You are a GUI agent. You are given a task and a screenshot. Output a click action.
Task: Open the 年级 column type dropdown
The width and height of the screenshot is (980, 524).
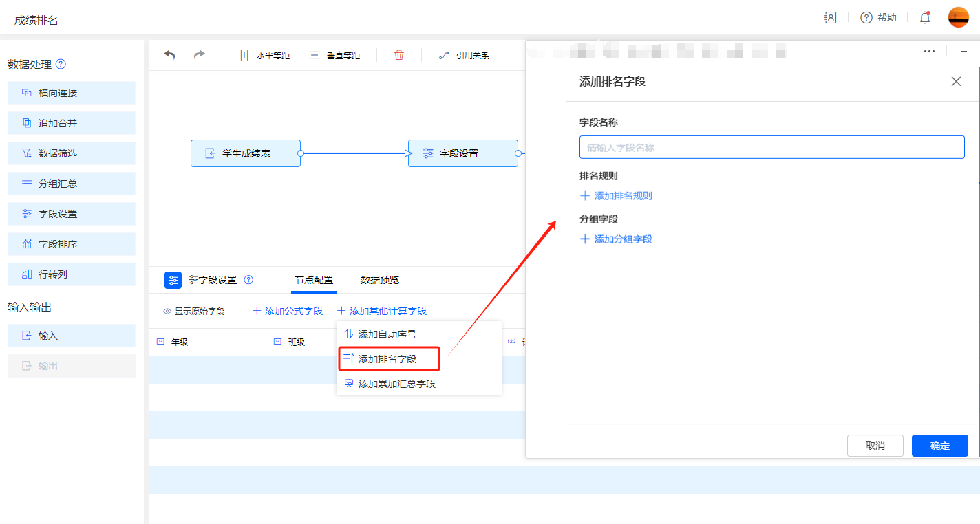click(x=160, y=342)
